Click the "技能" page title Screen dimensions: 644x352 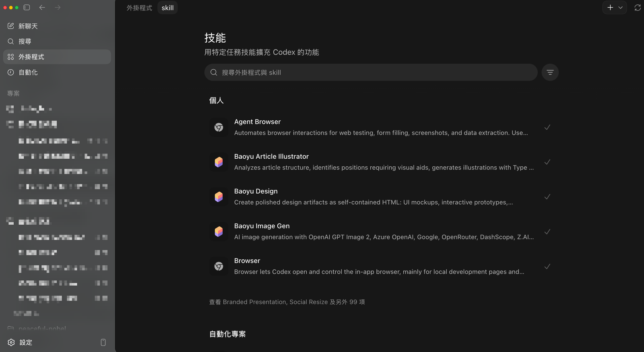click(x=215, y=38)
